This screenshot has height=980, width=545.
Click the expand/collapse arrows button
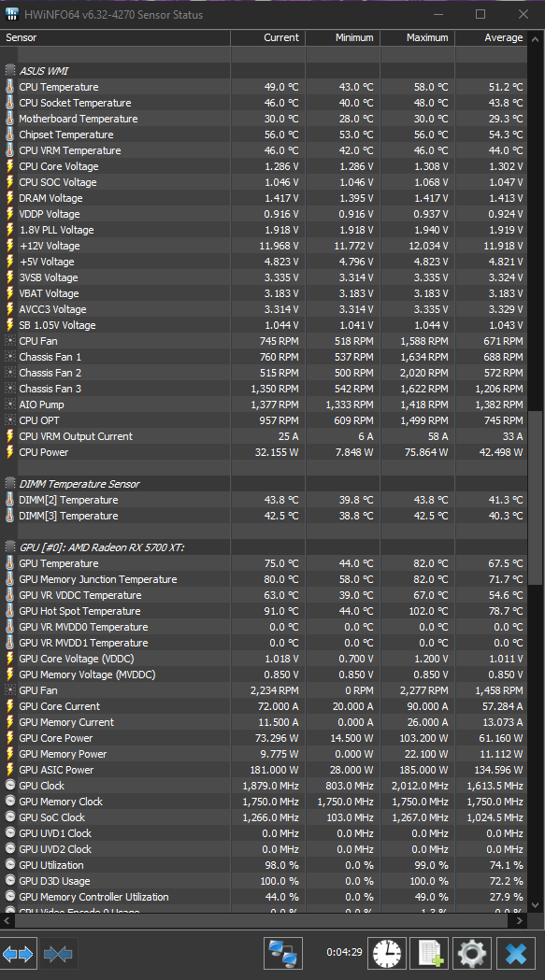(x=18, y=954)
